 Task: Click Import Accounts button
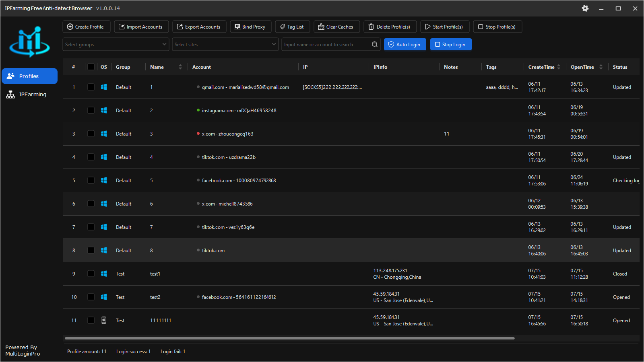pyautogui.click(x=141, y=27)
